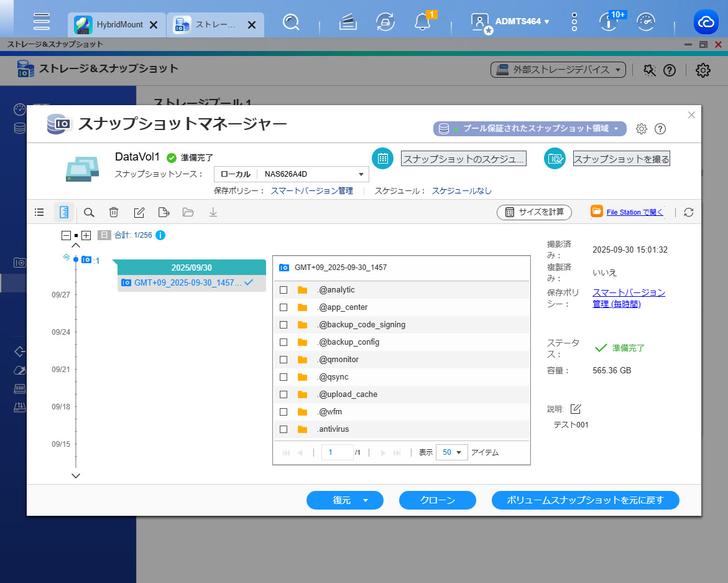Click the search magnifier icon in snapshot toolbar
This screenshot has width=728, height=583.
tap(89, 213)
